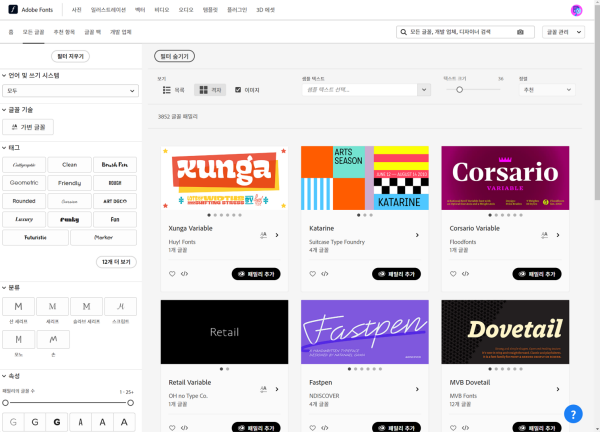The width and height of the screenshot is (600, 432).
Task: Select the mono classification icon
Action: (x=18, y=339)
